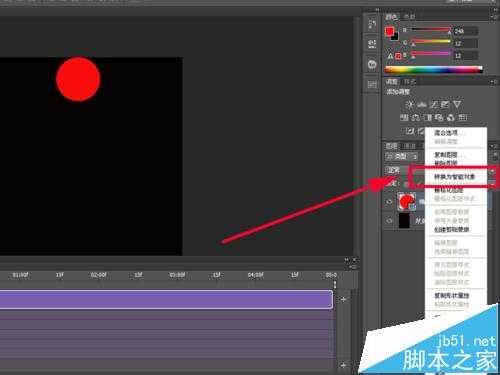Choose 'Duplicate Layer' (复制图层) from context menu

[446, 155]
